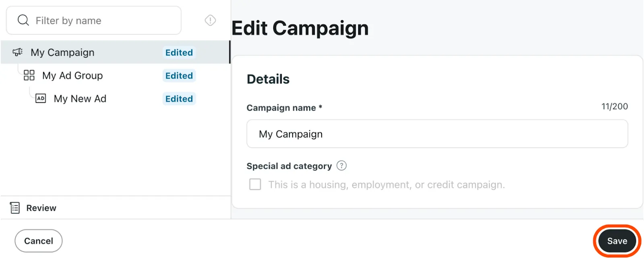Select the My Campaign tree item

point(62,52)
